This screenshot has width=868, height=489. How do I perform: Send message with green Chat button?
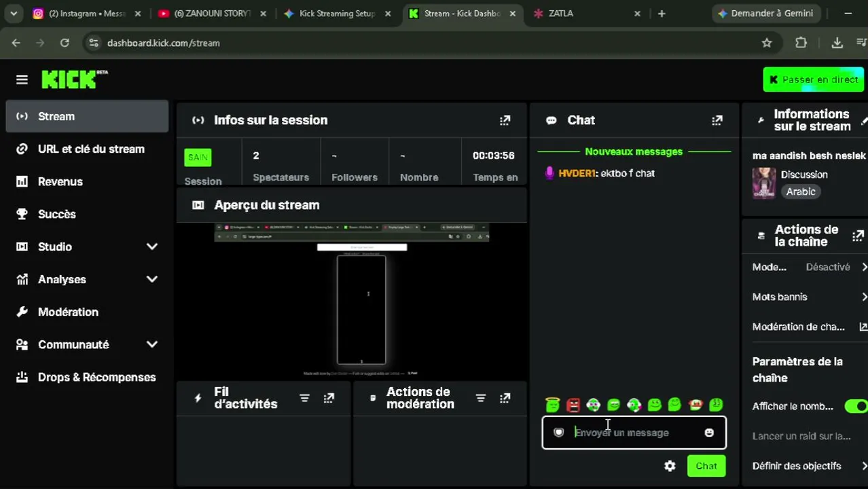706,466
